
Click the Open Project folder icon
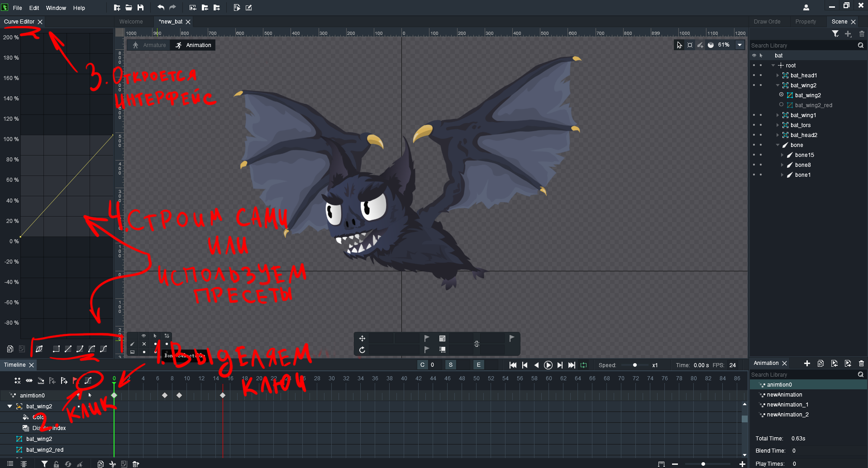(x=129, y=7)
